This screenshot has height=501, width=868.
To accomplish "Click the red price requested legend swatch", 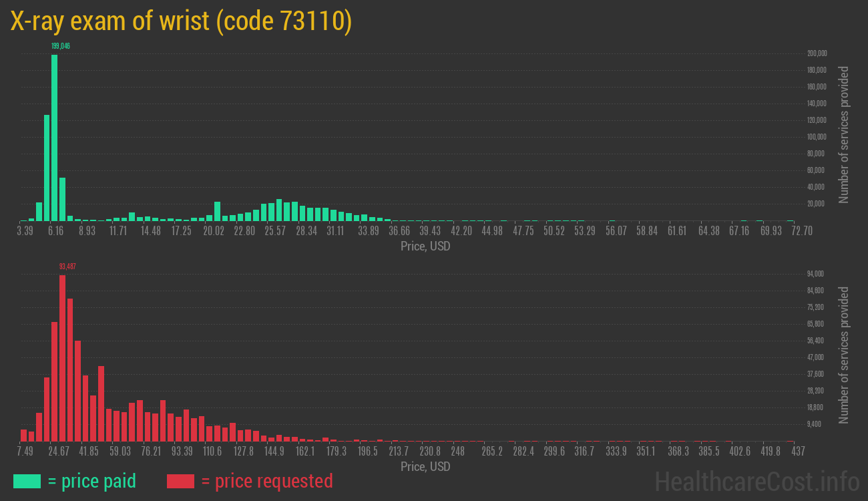I will pyautogui.click(x=180, y=481).
